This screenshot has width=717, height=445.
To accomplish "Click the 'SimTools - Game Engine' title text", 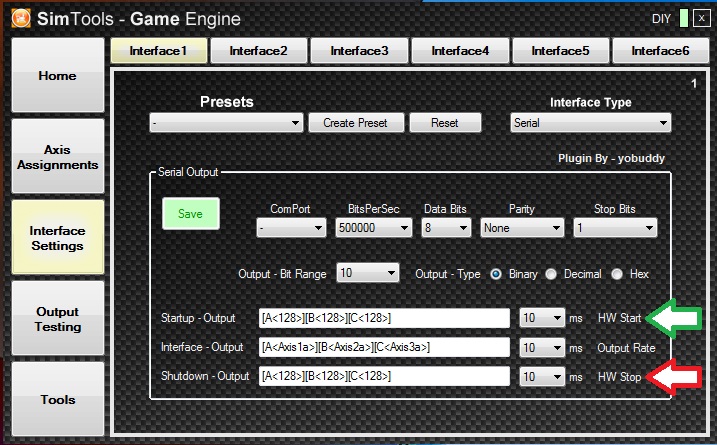I will coord(139,19).
